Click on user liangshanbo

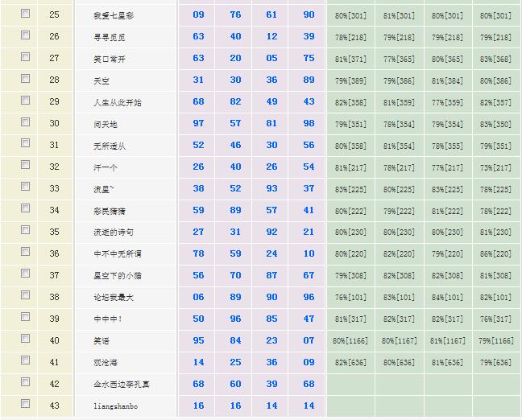[115, 406]
